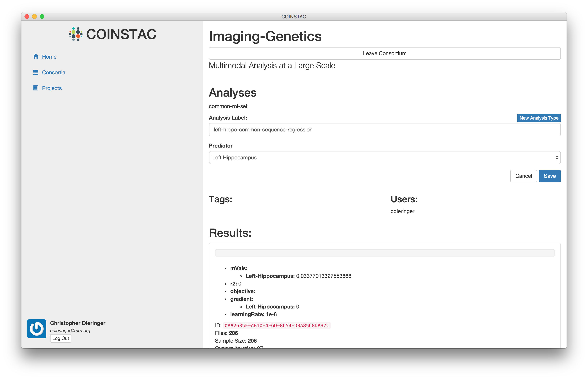The image size is (588, 379).
Task: Click the New Analysis Type button
Action: point(539,118)
